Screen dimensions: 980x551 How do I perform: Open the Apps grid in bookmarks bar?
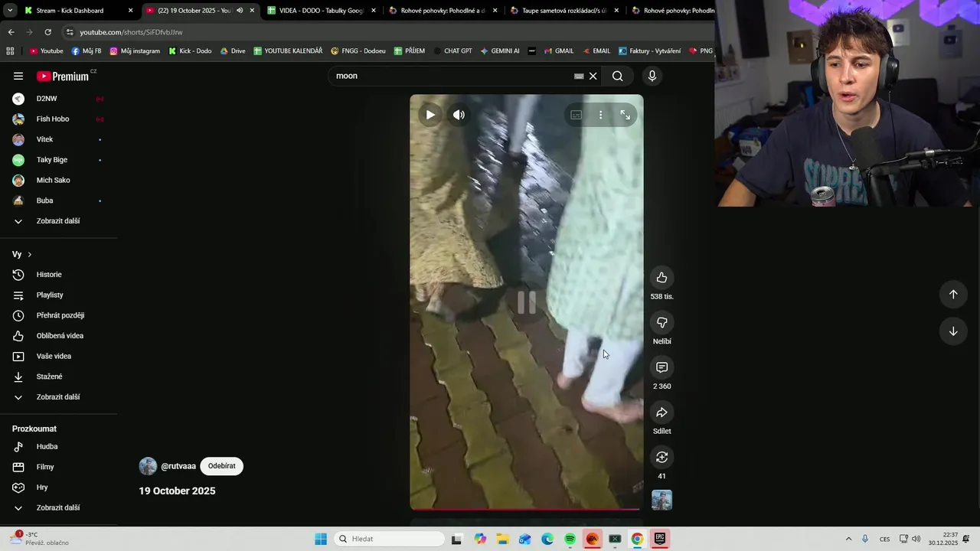[10, 51]
